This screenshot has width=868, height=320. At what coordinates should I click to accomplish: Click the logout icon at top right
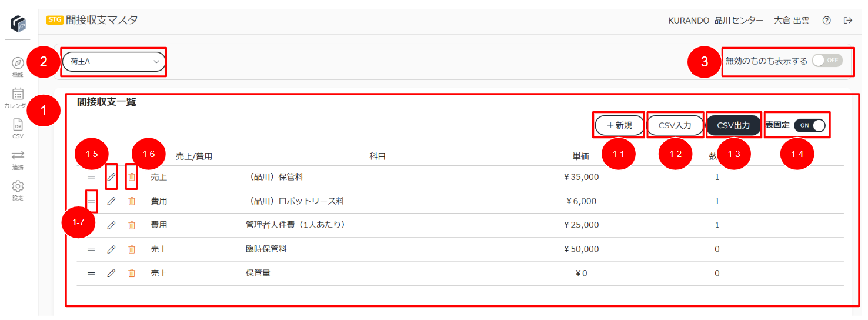[848, 21]
